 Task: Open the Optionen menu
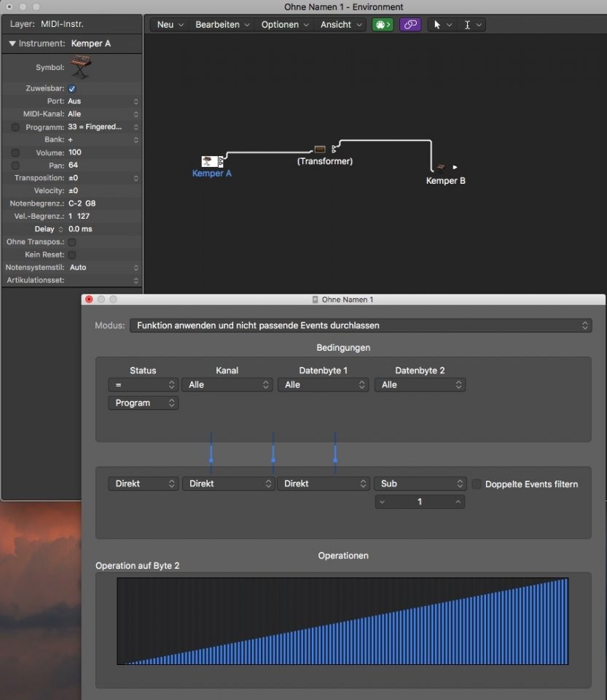[x=285, y=25]
